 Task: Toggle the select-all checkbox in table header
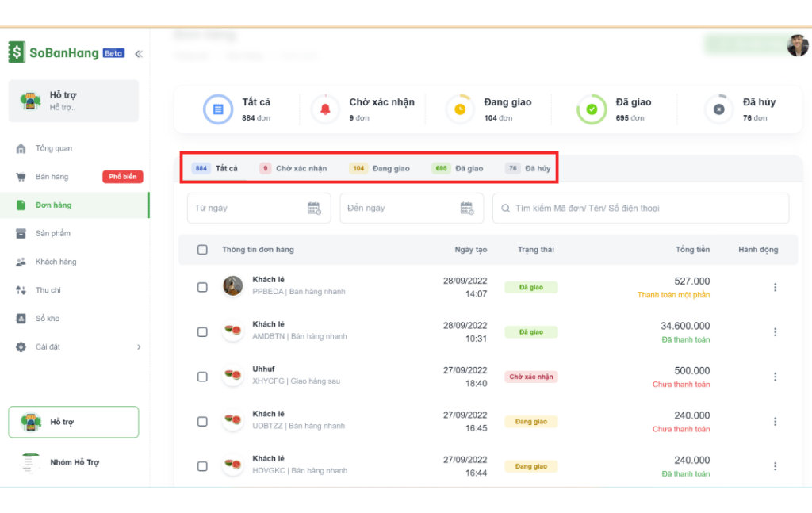(x=202, y=250)
